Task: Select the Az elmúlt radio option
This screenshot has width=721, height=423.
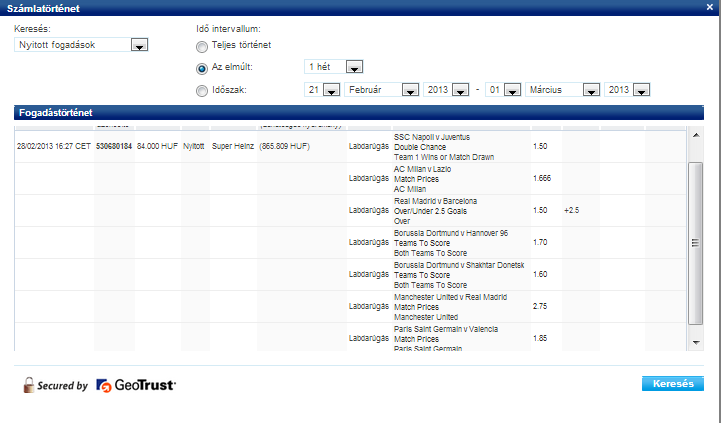Action: tap(202, 69)
